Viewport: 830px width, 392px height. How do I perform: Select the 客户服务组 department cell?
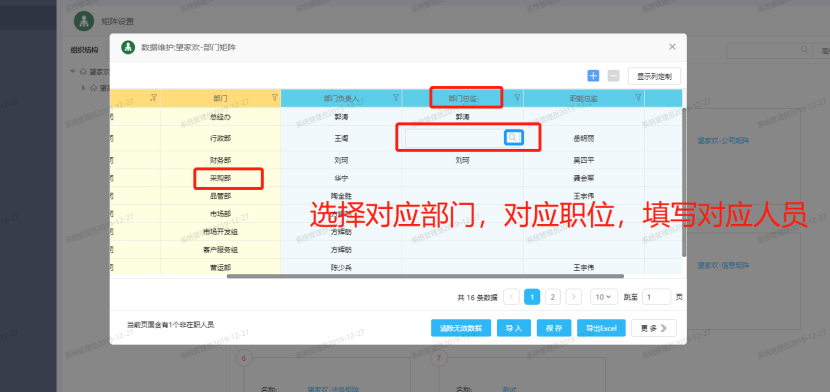point(221,250)
